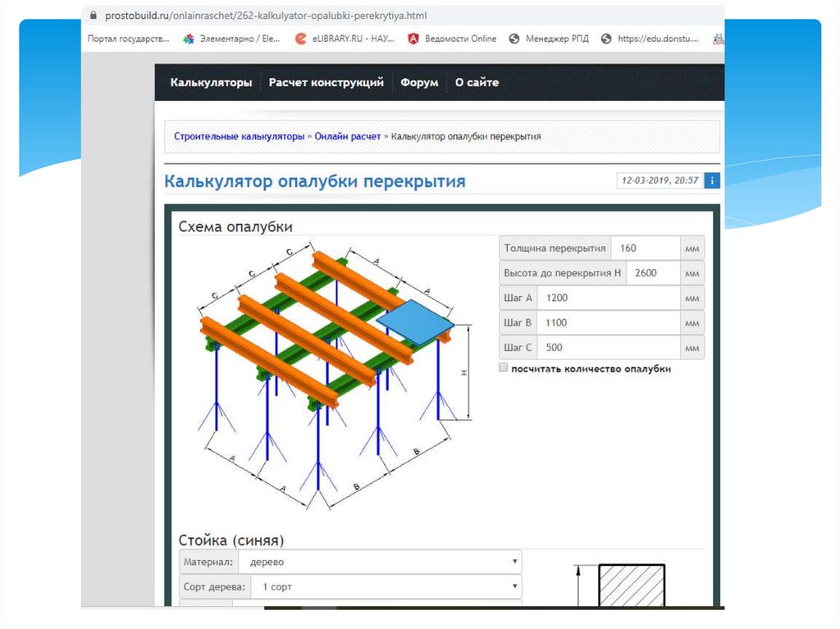This screenshot has height=629, width=840.
Task: Click the Стойка (синяя) section heading
Action: 231,540
